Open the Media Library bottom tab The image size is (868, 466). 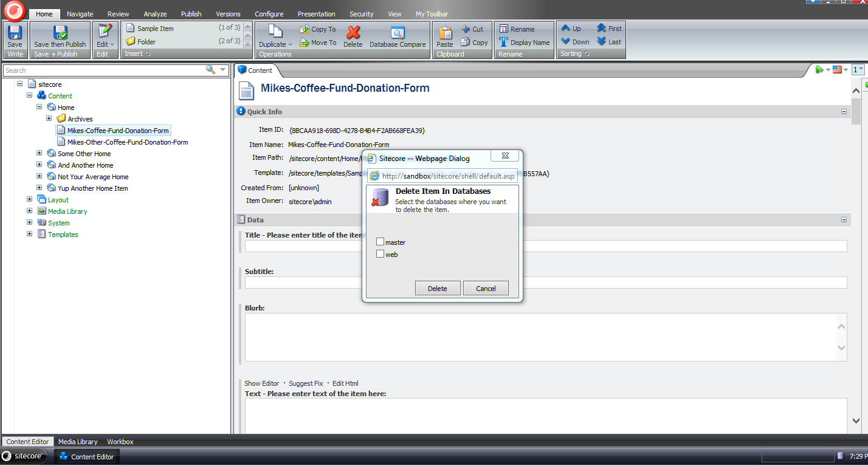(x=78, y=442)
